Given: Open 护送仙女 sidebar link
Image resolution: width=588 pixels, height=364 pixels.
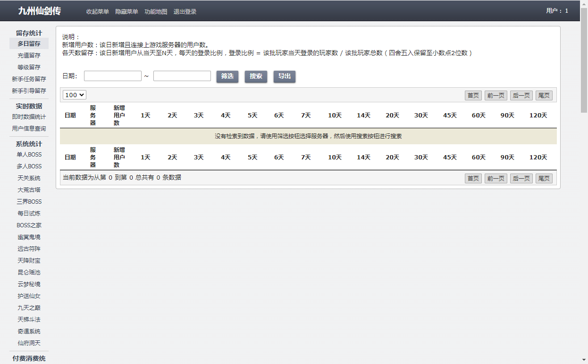Looking at the screenshot, I should 29,296.
